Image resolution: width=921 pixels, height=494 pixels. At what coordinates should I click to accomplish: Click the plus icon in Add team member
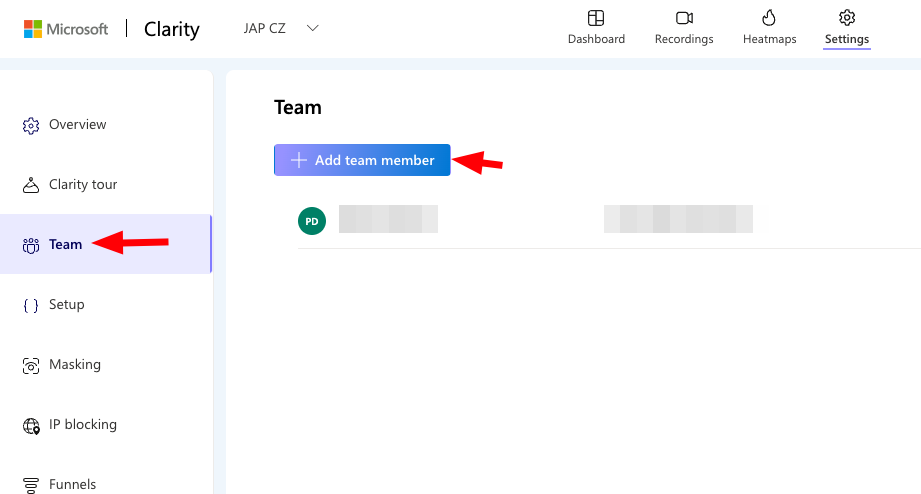(x=299, y=160)
